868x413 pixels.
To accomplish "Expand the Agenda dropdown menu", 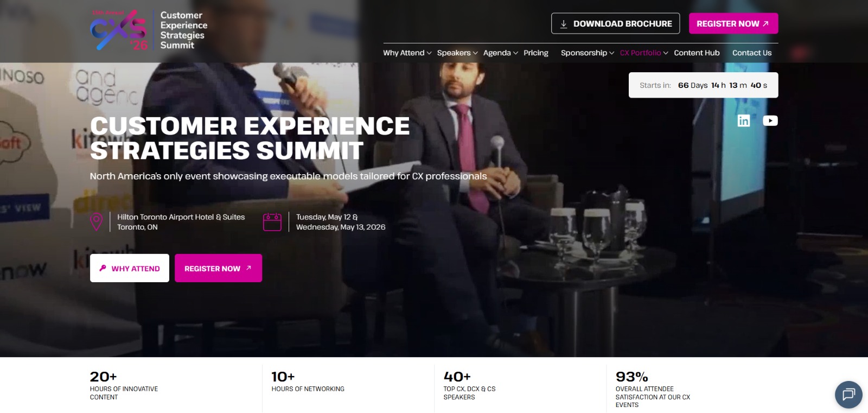I will (x=501, y=53).
